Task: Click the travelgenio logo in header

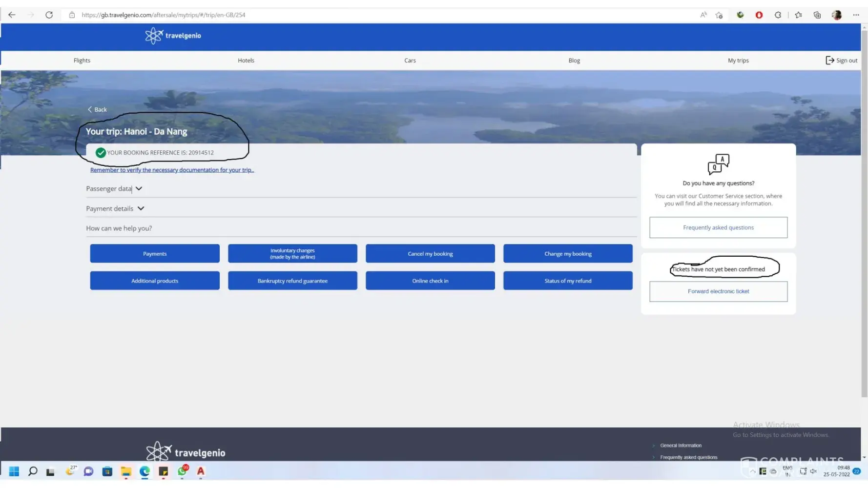Action: [173, 36]
